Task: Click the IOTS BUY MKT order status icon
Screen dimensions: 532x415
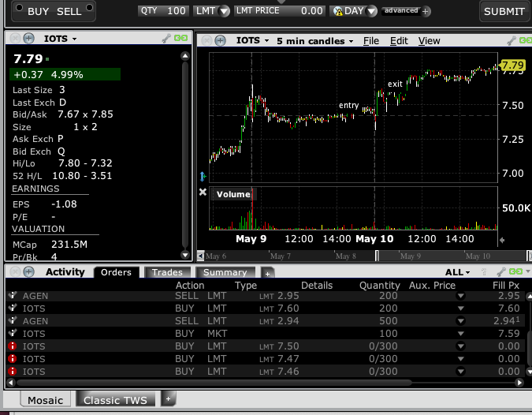Action: click(x=13, y=333)
